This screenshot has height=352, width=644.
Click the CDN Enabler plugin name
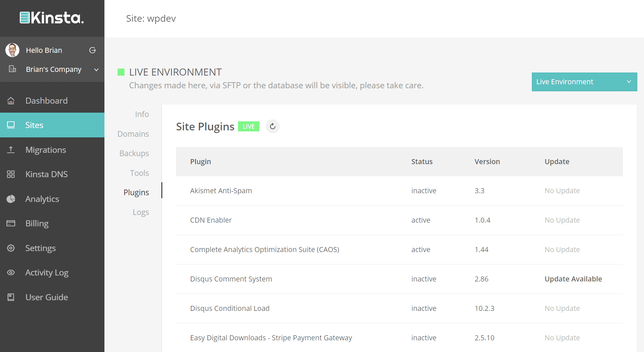click(211, 220)
